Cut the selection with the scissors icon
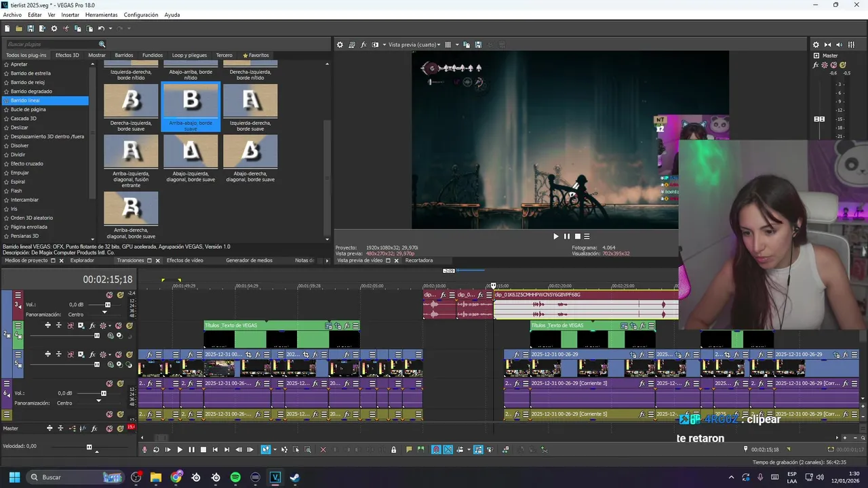The width and height of the screenshot is (868, 488). (66, 28)
